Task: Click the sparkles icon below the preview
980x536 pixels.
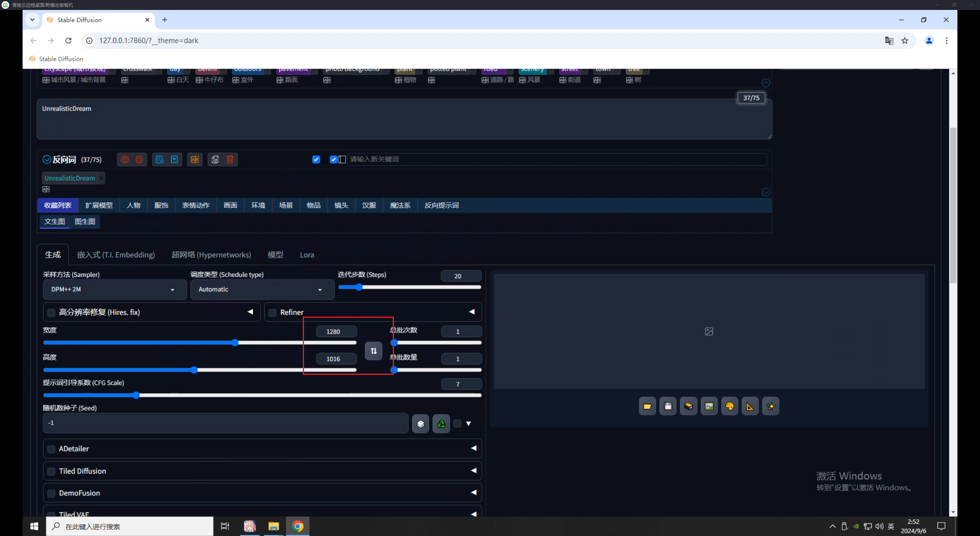Action: (771, 406)
